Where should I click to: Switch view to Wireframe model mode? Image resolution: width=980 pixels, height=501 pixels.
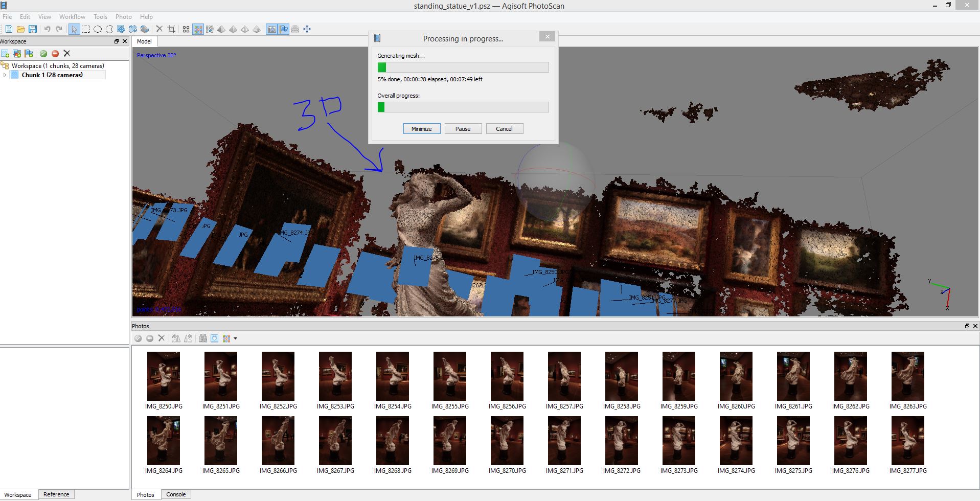click(x=245, y=29)
